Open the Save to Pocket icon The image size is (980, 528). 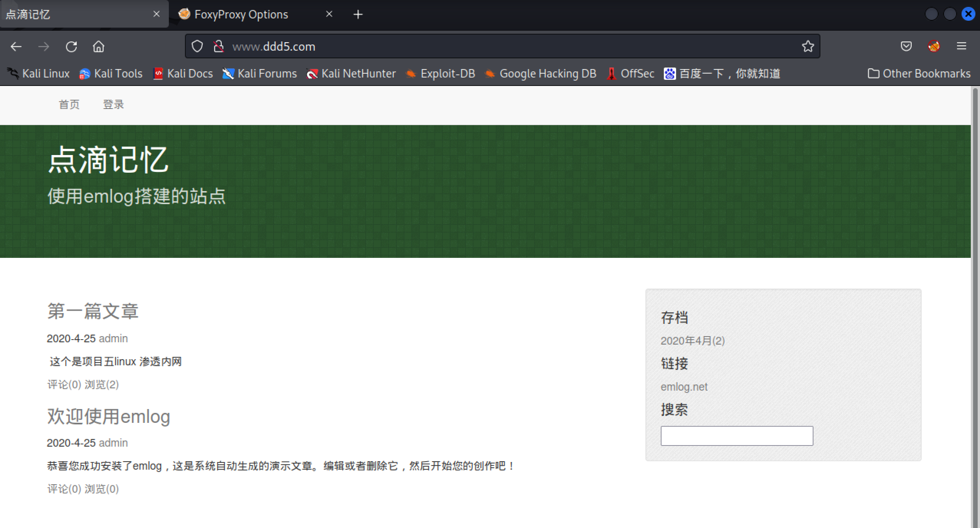click(x=906, y=46)
